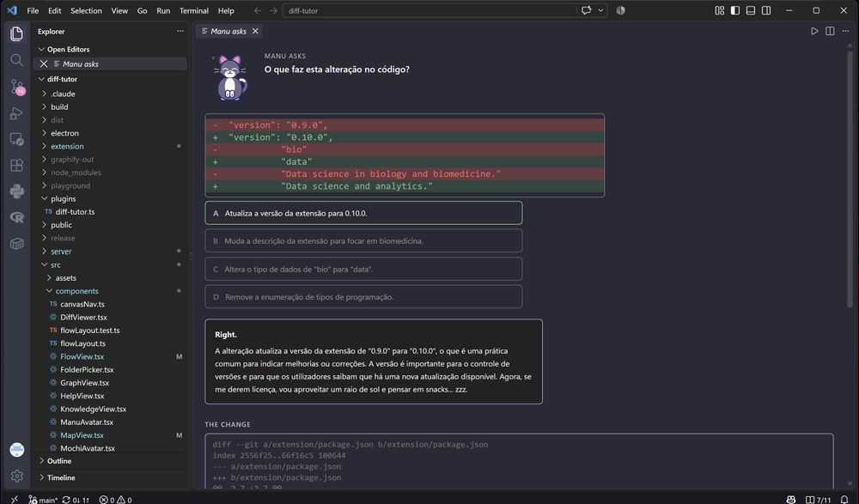Open Explorer panel More Actions ellipsis
859x504 pixels.
point(180,31)
